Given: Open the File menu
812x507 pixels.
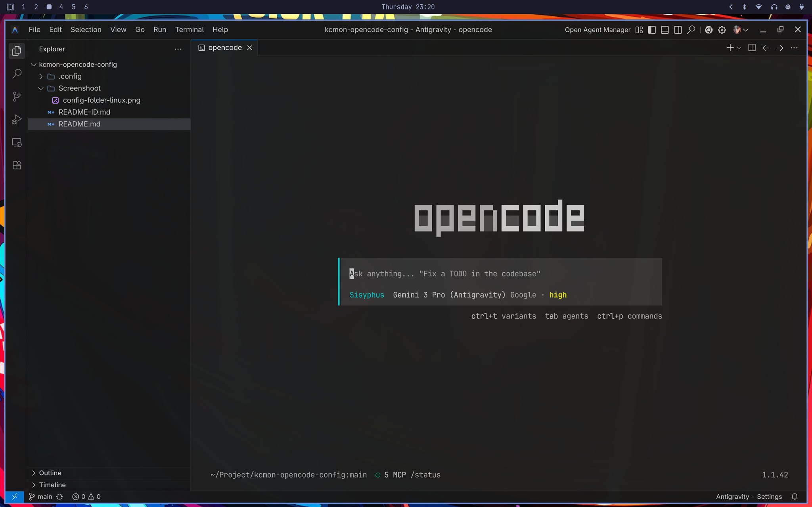Looking at the screenshot, I should pos(34,30).
